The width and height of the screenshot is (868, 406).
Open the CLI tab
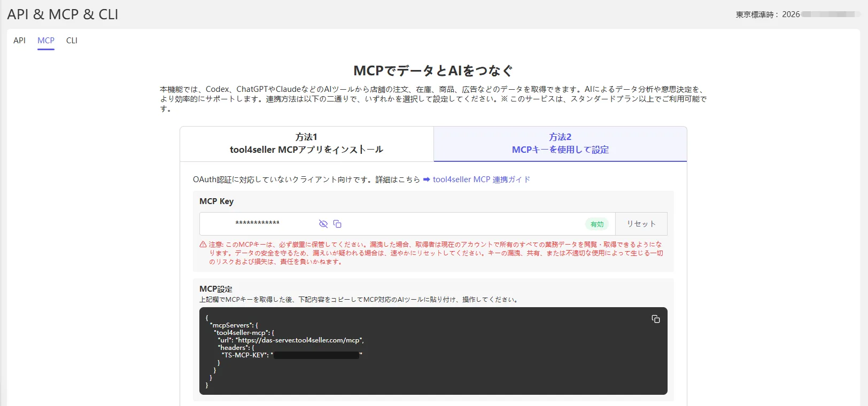coord(72,41)
